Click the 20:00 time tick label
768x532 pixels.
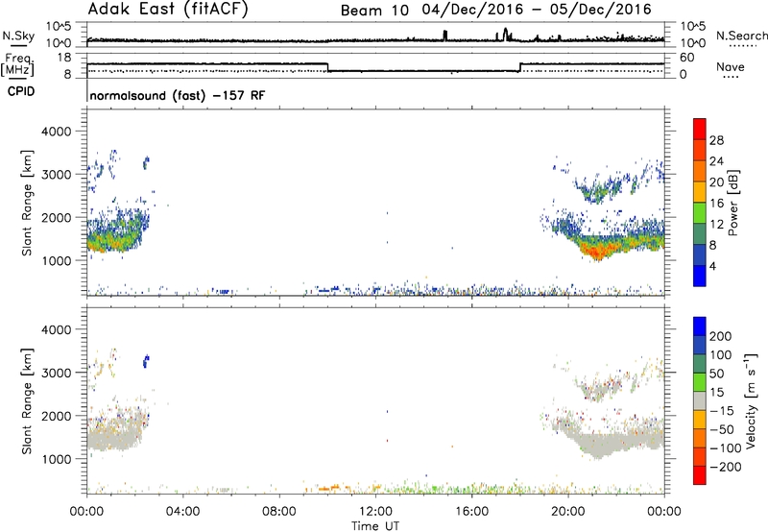click(568, 512)
